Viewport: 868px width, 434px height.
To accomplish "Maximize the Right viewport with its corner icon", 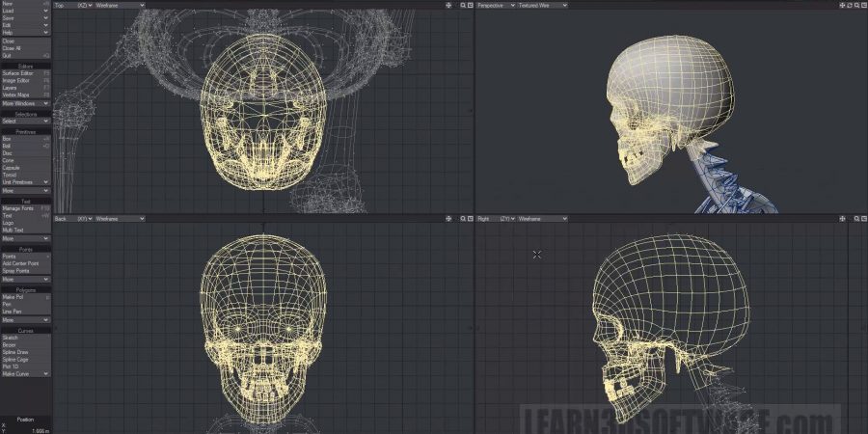I will tap(861, 219).
